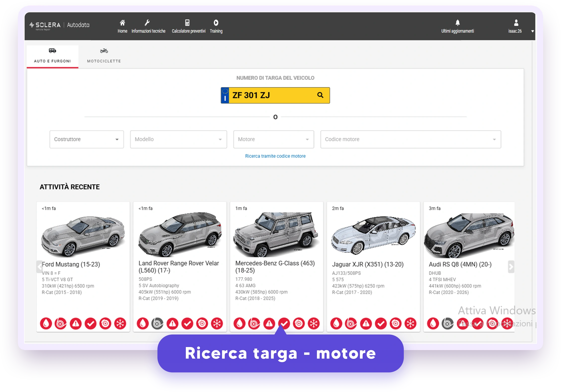Open Informazioni tecniche menu label
Image resolution: width=561 pixels, height=392 pixels.
[x=148, y=31]
